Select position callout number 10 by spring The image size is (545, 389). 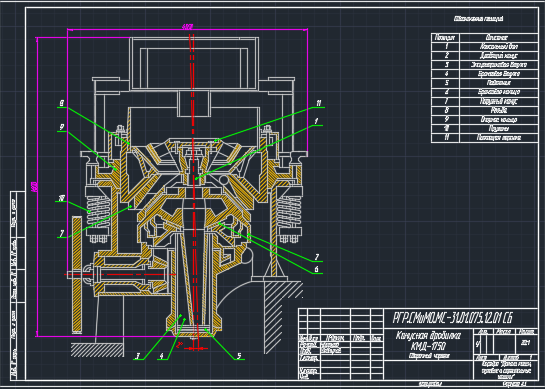pos(62,198)
